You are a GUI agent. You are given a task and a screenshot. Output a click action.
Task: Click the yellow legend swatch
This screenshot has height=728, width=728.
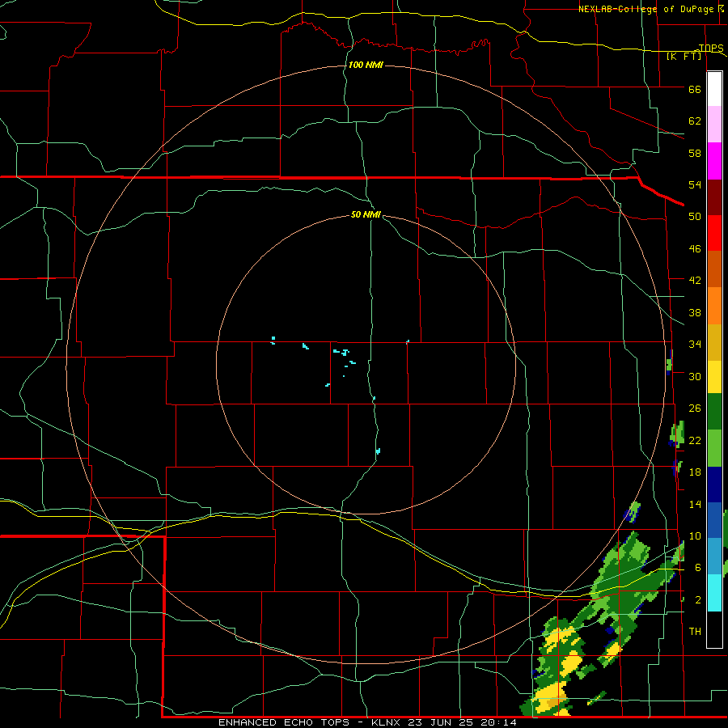714,377
